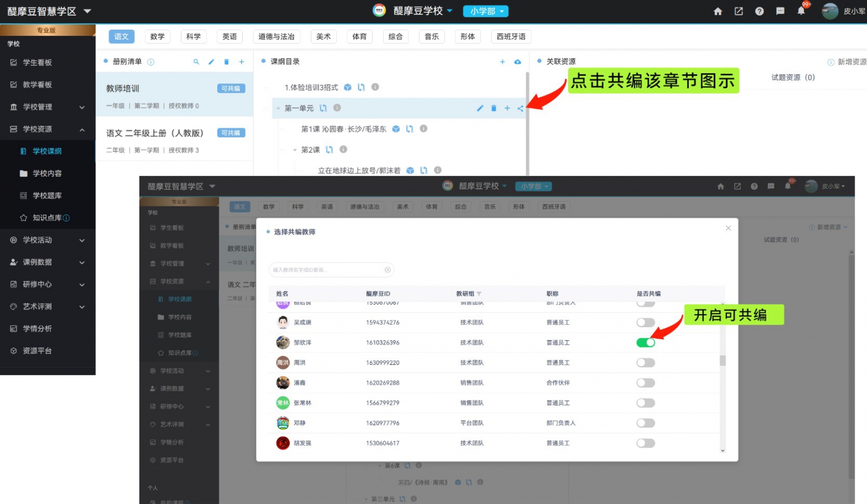Turn on co-editing toggle for 吴成瑞
The image size is (867, 504).
(x=645, y=322)
